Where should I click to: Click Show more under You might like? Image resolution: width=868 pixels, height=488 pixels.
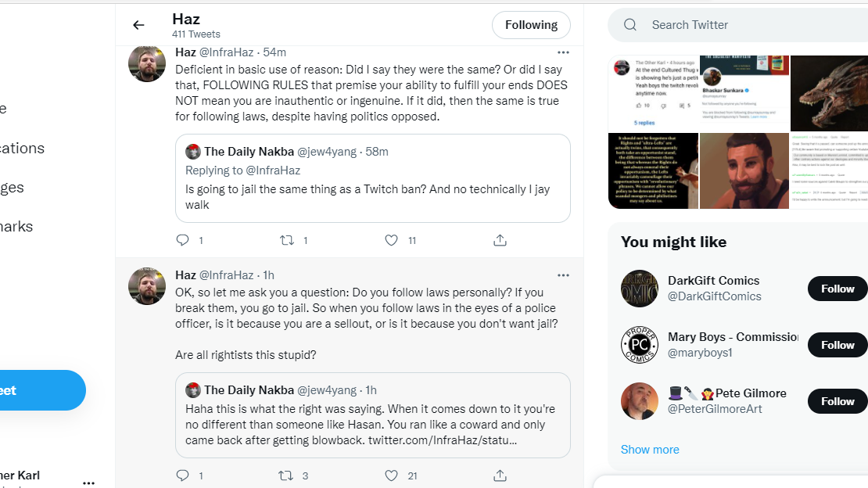(x=650, y=449)
